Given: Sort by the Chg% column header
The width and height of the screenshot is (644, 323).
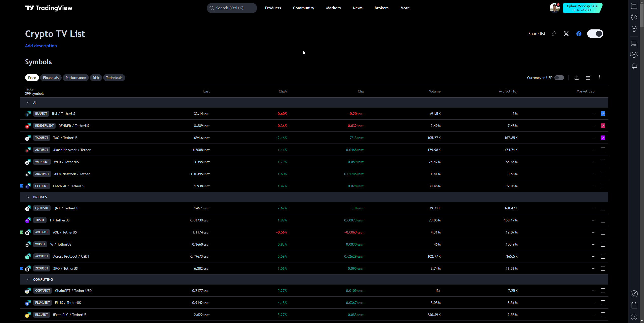Looking at the screenshot, I should point(283,91).
